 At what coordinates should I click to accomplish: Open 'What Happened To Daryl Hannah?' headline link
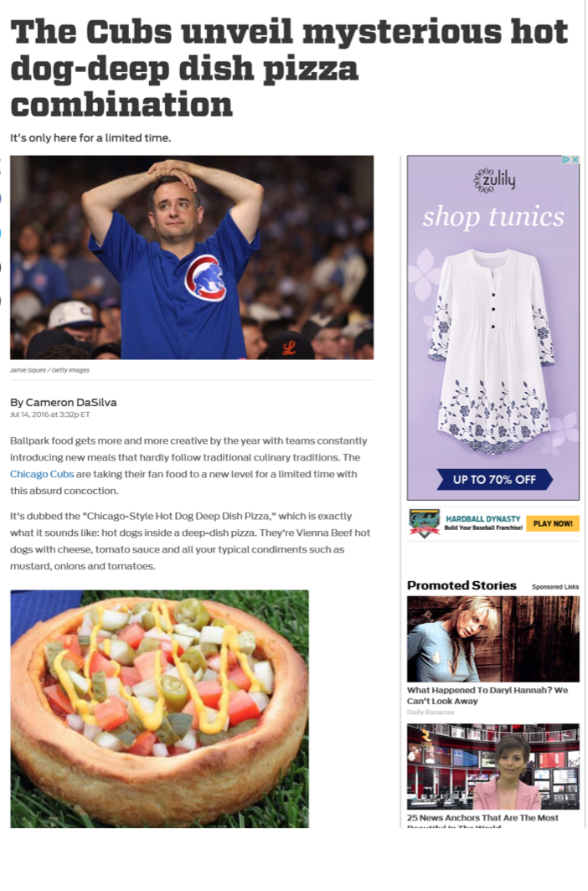pyautogui.click(x=487, y=696)
